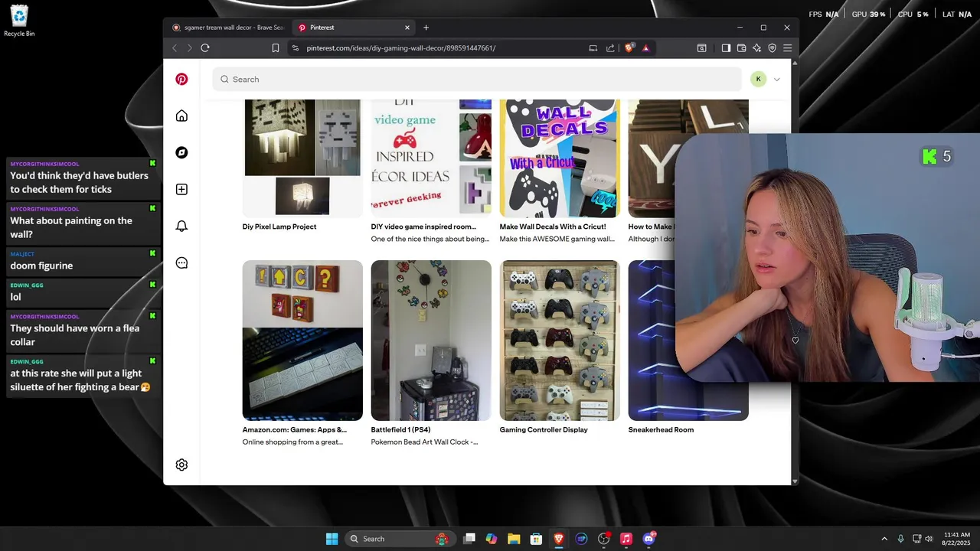This screenshot has height=551, width=980.
Task: Click the browser address bar URL
Action: 401,47
